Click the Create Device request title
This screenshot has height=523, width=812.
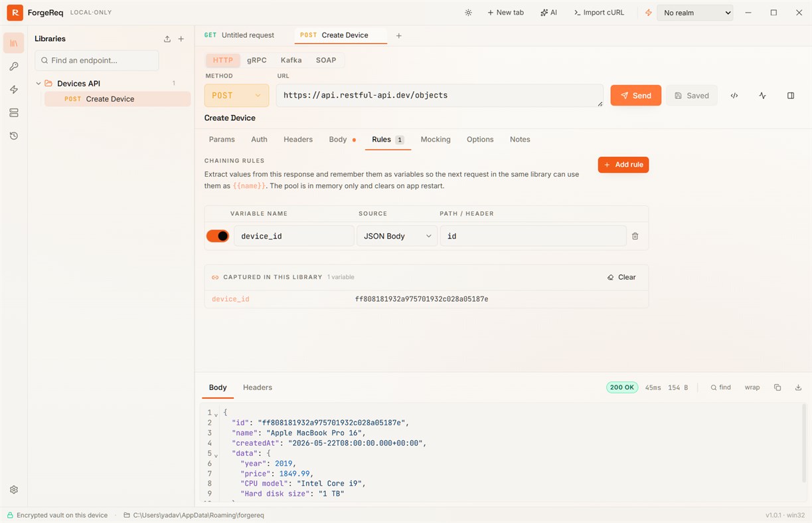point(230,118)
